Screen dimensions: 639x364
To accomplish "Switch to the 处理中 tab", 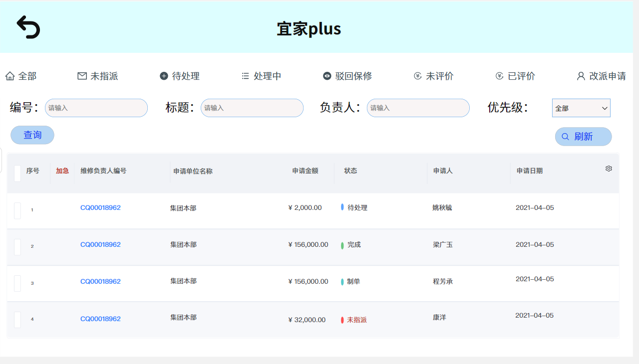I will click(x=262, y=76).
